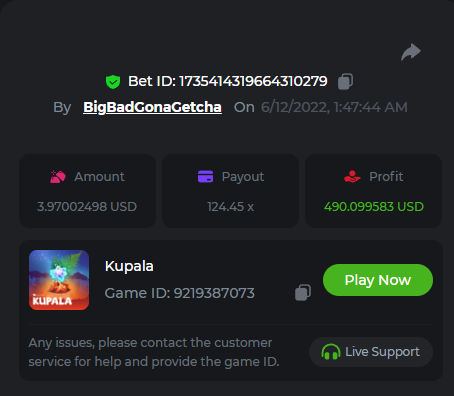Click the green verified shield icon

[x=113, y=82]
